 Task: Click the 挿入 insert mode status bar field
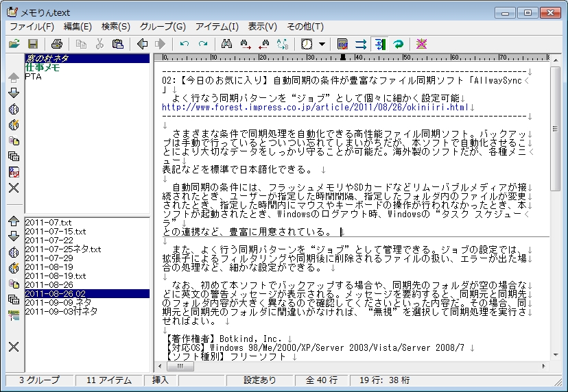(160, 380)
